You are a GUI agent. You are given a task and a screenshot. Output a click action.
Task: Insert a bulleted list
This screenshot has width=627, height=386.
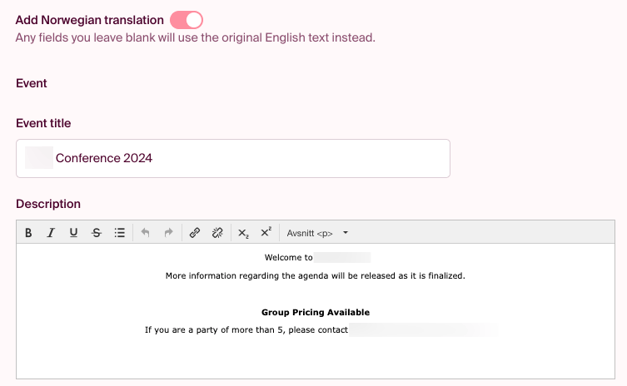point(120,232)
